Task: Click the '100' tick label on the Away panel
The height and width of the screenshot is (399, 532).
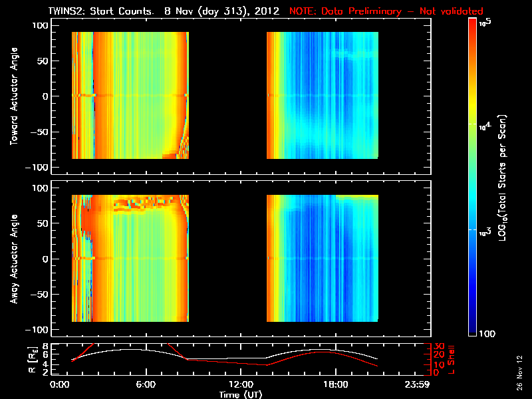Action: [x=41, y=188]
